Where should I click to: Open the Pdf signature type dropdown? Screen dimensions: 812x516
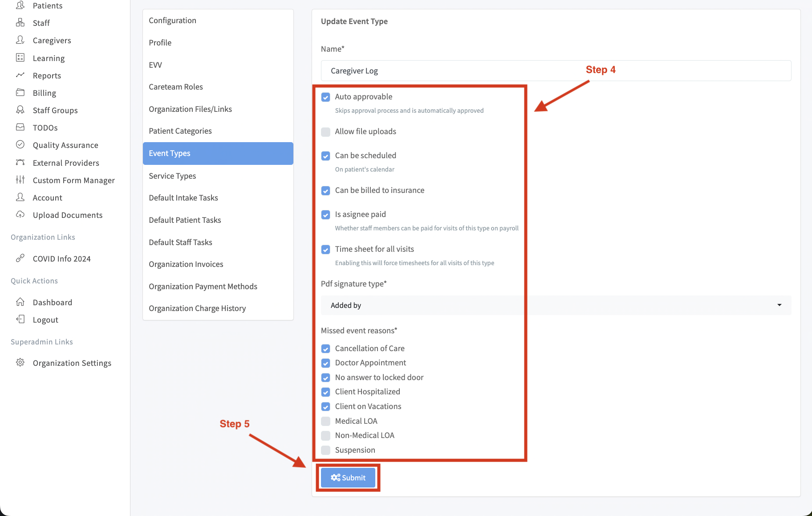[x=556, y=305]
